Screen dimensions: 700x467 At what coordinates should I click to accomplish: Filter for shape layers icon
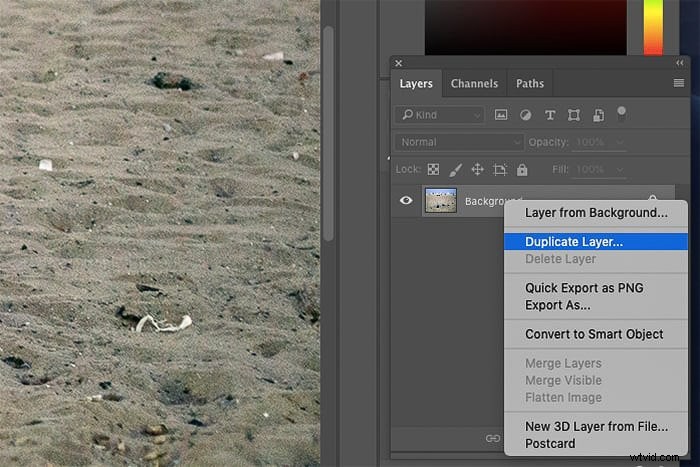(574, 115)
